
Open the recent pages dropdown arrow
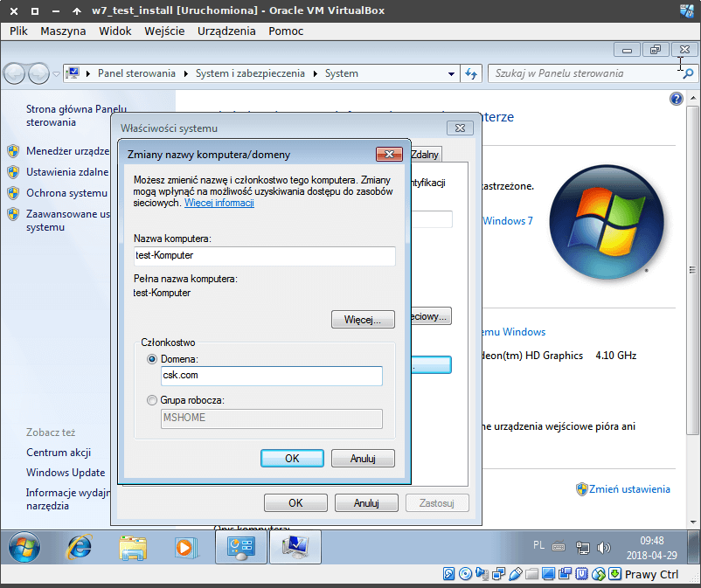pos(56,74)
